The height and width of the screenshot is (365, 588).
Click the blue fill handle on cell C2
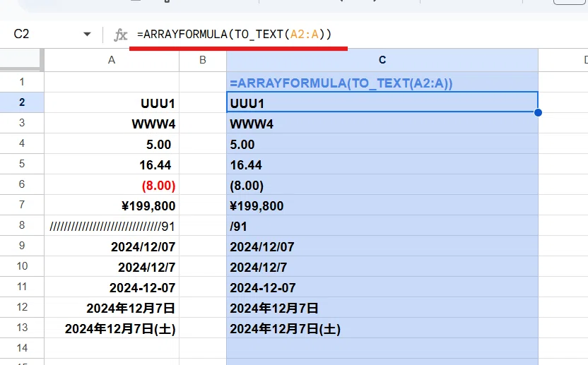click(x=538, y=112)
